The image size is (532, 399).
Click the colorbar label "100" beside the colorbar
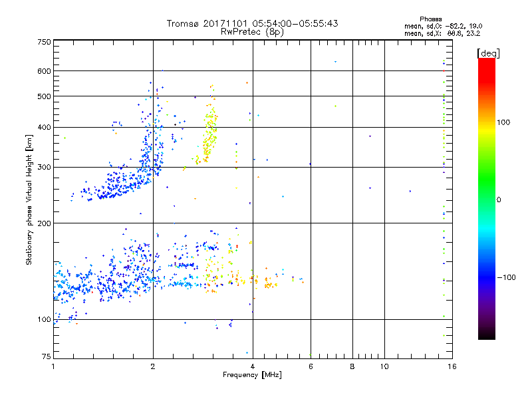coord(503,122)
